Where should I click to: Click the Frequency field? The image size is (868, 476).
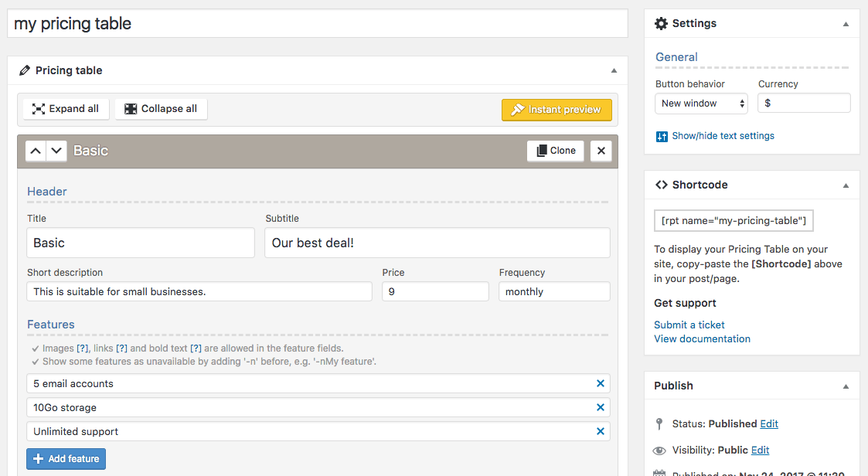pos(554,291)
